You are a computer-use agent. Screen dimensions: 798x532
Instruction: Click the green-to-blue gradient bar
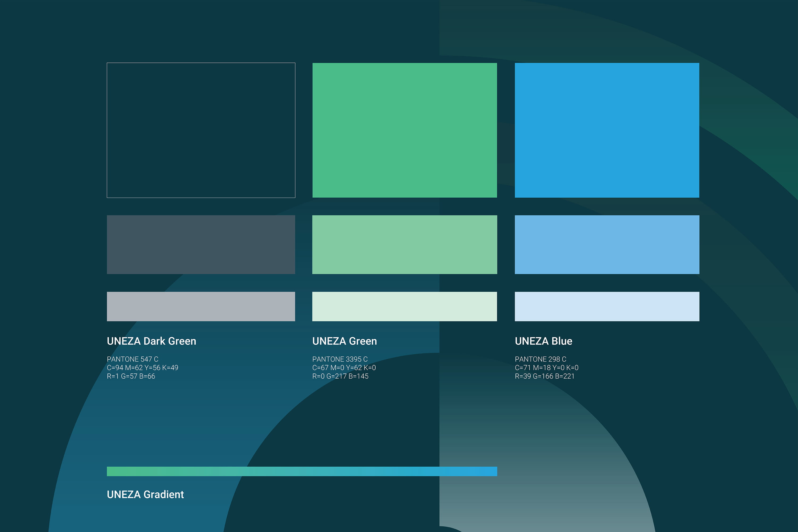click(x=302, y=471)
